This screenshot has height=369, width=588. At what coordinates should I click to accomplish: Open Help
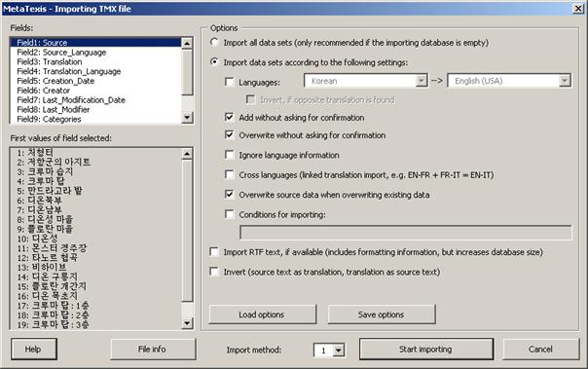(x=34, y=350)
